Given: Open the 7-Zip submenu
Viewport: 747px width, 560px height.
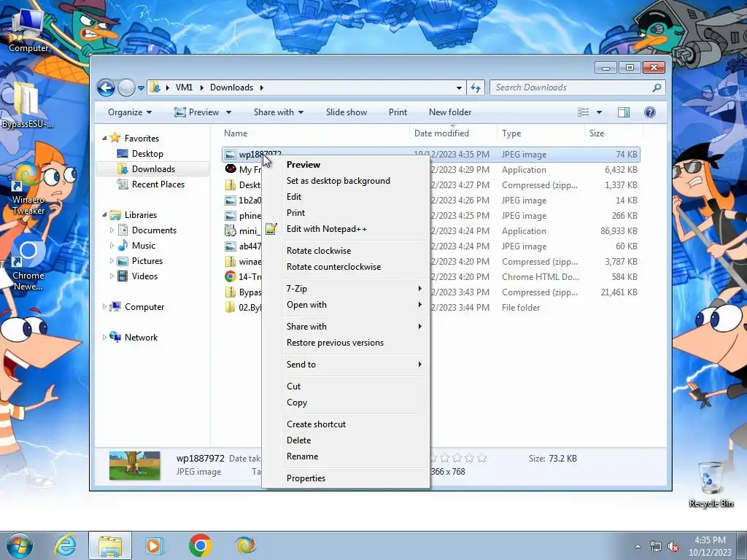Looking at the screenshot, I should tap(346, 289).
